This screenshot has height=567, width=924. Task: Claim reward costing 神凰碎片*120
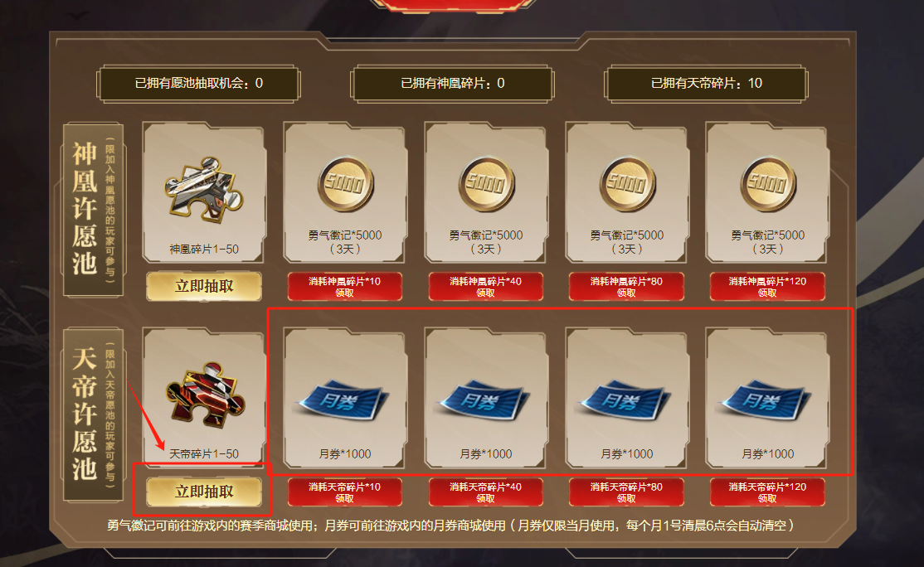(x=767, y=287)
